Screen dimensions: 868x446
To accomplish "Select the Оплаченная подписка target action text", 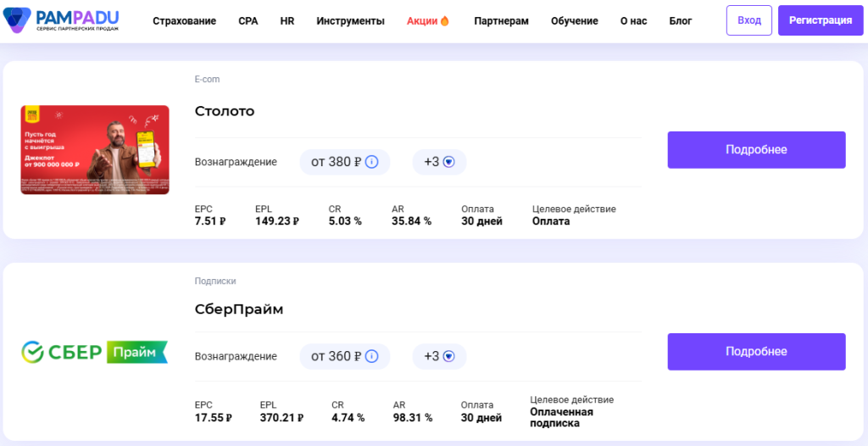I will [x=561, y=418].
